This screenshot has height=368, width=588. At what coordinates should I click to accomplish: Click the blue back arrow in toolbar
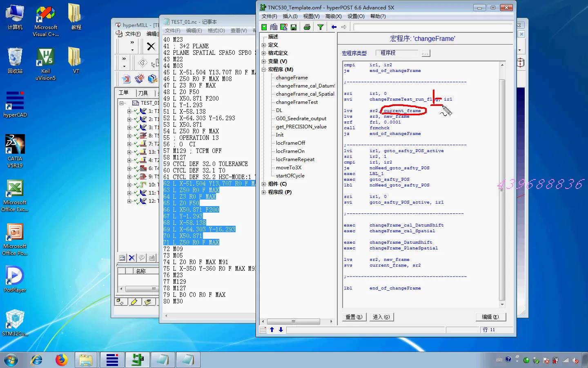coord(334,27)
